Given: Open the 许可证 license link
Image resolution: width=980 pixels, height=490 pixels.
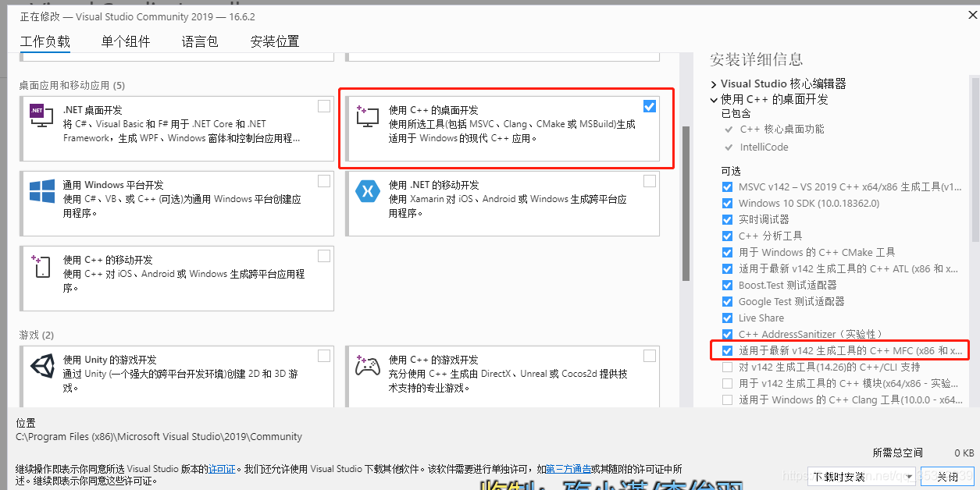Looking at the screenshot, I should (x=222, y=469).
